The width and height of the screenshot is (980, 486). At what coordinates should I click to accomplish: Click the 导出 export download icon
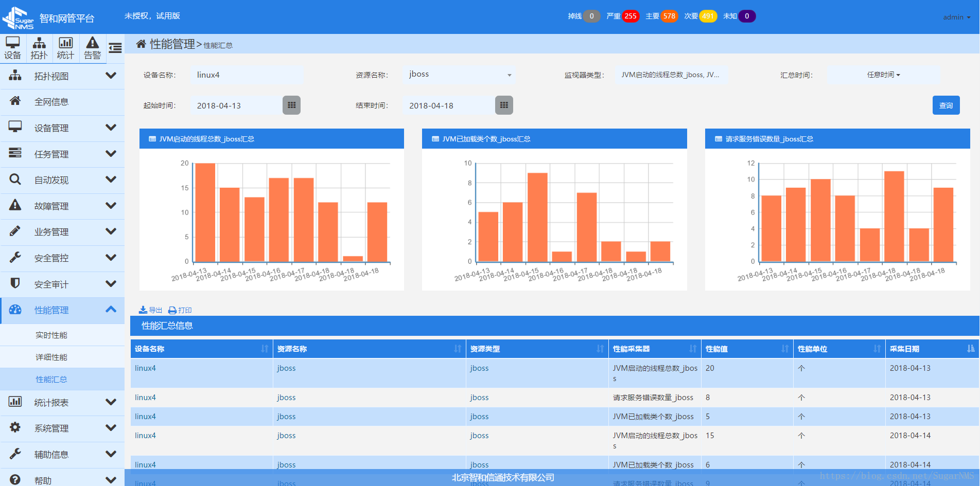click(x=144, y=310)
